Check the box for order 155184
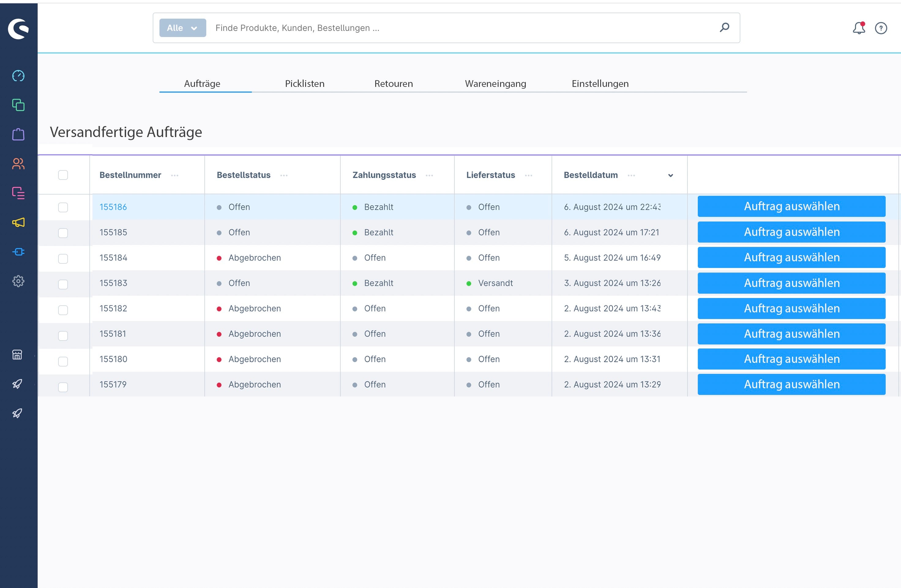Image resolution: width=901 pixels, height=588 pixels. pyautogui.click(x=63, y=259)
